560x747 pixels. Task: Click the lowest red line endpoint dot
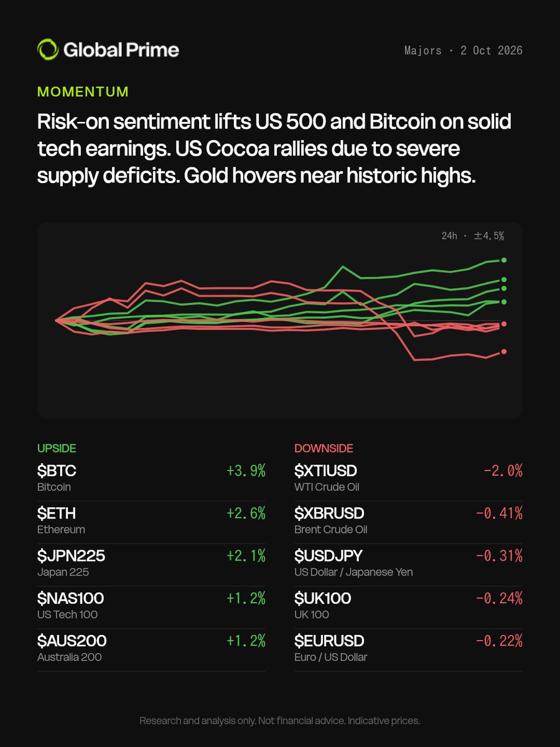[x=504, y=352]
